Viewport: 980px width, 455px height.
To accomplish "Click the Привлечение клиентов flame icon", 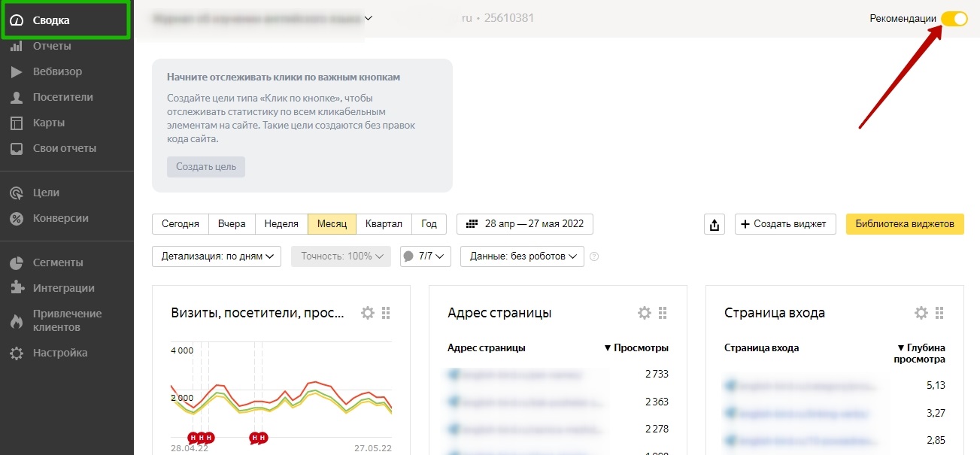I will [17, 321].
